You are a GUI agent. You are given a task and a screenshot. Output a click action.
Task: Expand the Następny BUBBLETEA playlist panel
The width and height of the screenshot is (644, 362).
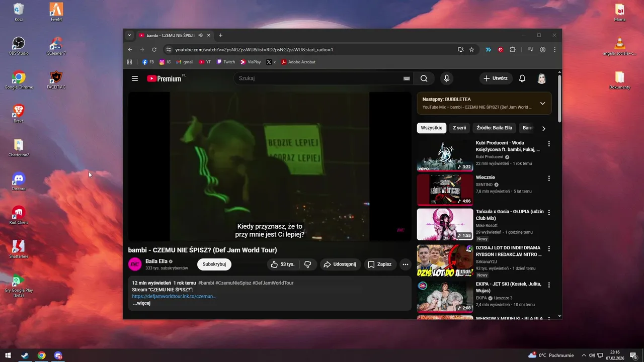point(542,103)
